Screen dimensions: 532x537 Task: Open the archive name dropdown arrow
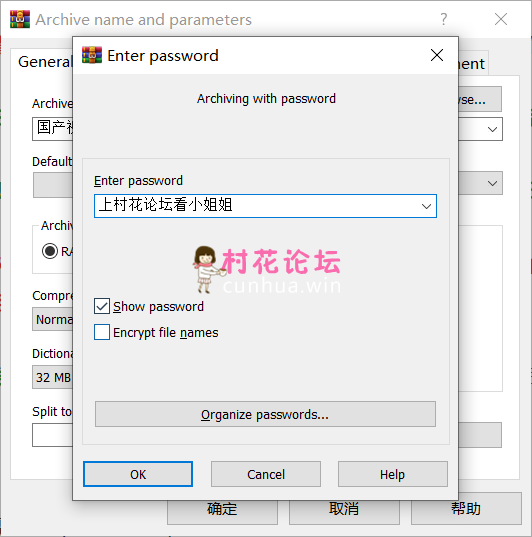[492, 129]
